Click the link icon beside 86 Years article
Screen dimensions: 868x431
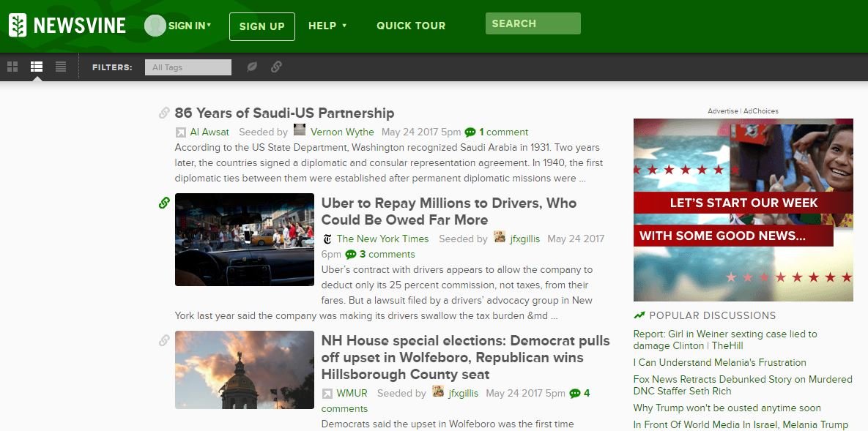pos(164,113)
